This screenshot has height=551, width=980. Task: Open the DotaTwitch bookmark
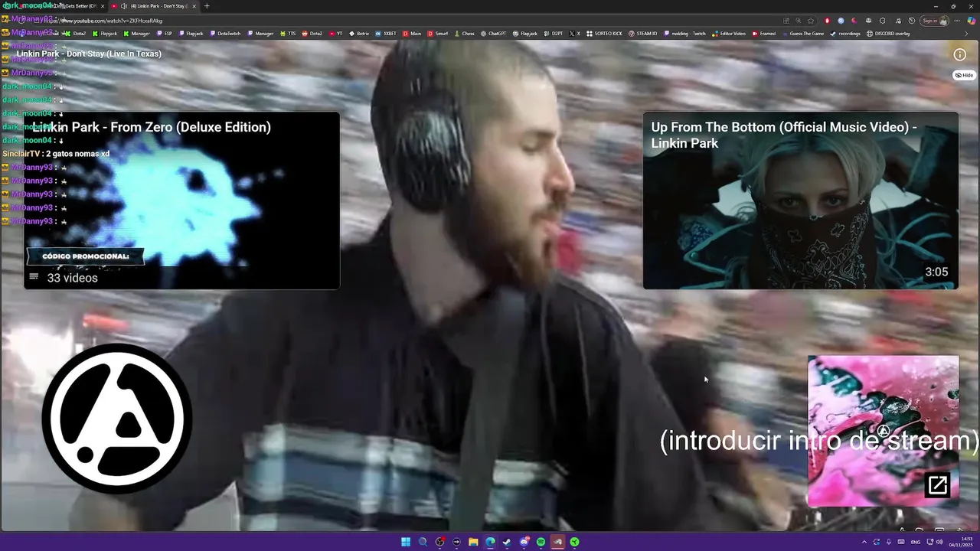[x=224, y=34]
